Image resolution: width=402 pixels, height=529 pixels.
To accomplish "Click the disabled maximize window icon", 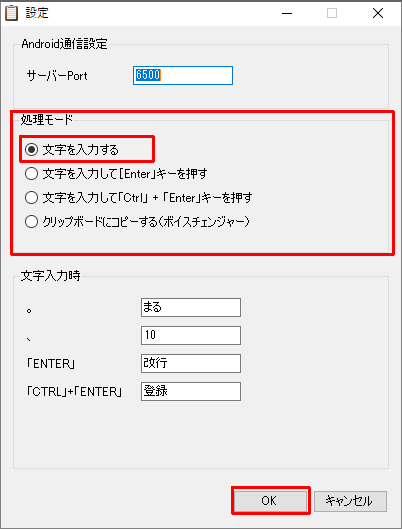I will (332, 13).
